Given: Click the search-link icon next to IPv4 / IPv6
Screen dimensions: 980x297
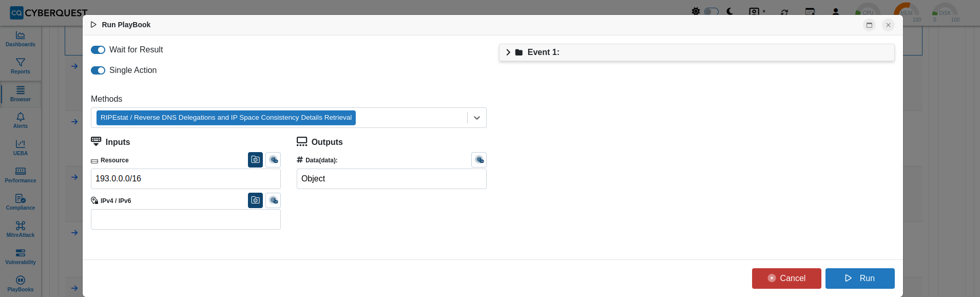Looking at the screenshot, I should pos(273,200).
